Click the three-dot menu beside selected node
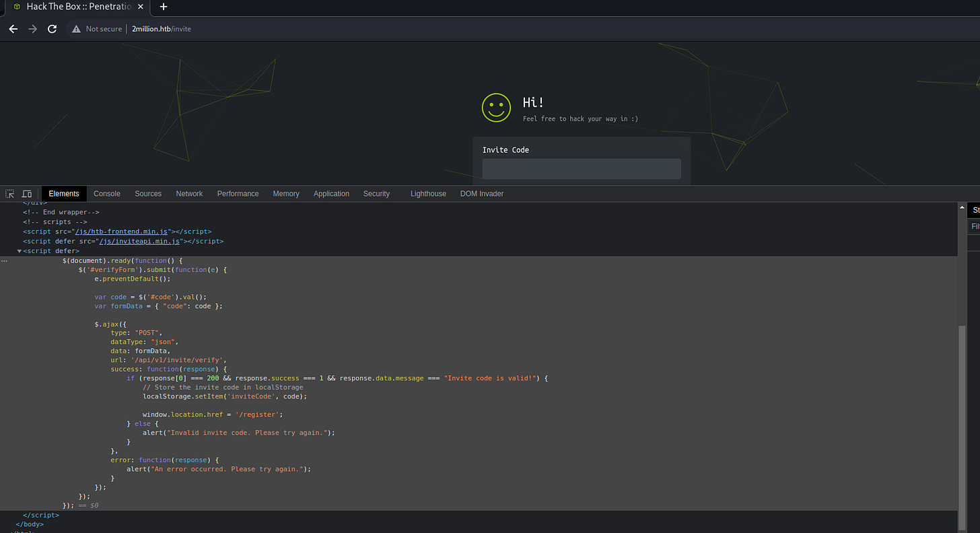This screenshot has height=533, width=980. point(5,260)
